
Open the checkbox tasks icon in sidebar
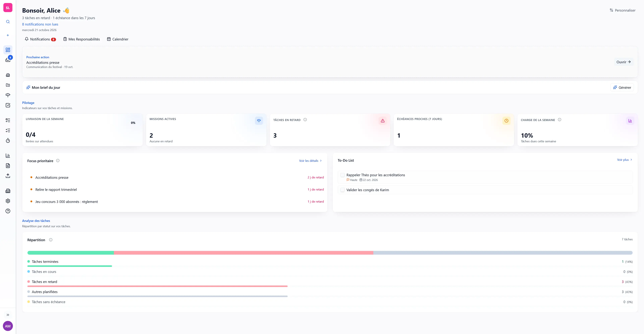pos(8,105)
